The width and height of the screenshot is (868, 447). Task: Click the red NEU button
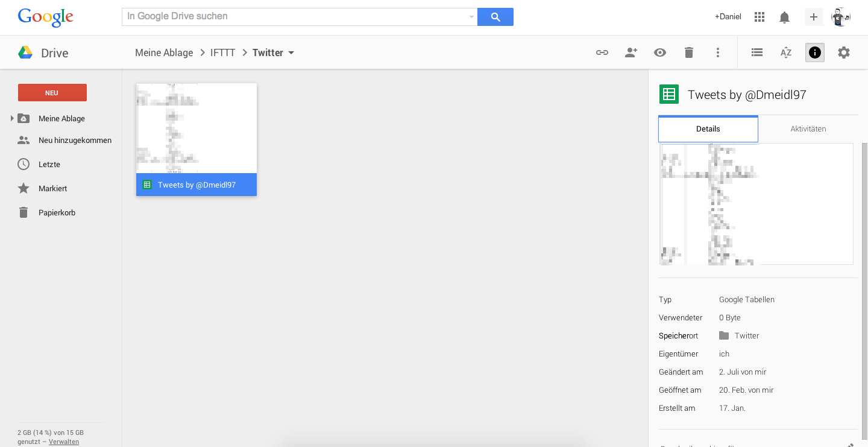coord(52,92)
